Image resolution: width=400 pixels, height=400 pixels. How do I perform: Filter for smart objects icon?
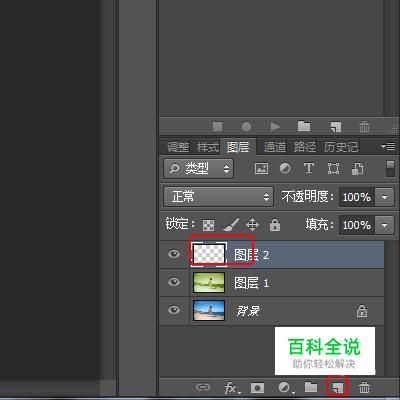[357, 169]
